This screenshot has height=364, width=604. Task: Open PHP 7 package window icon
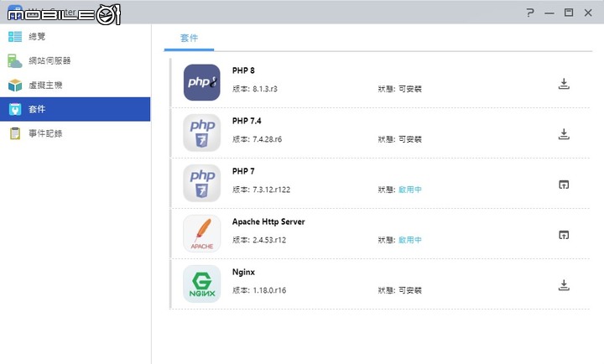coord(564,185)
